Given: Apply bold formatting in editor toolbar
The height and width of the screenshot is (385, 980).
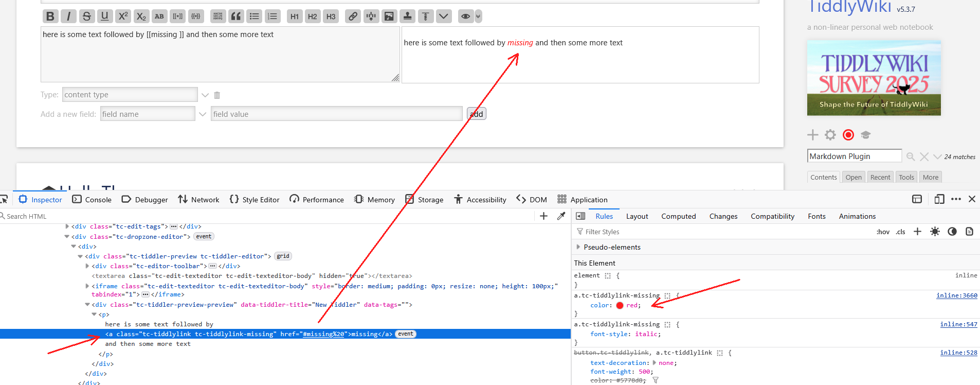Looking at the screenshot, I should pyautogui.click(x=50, y=16).
